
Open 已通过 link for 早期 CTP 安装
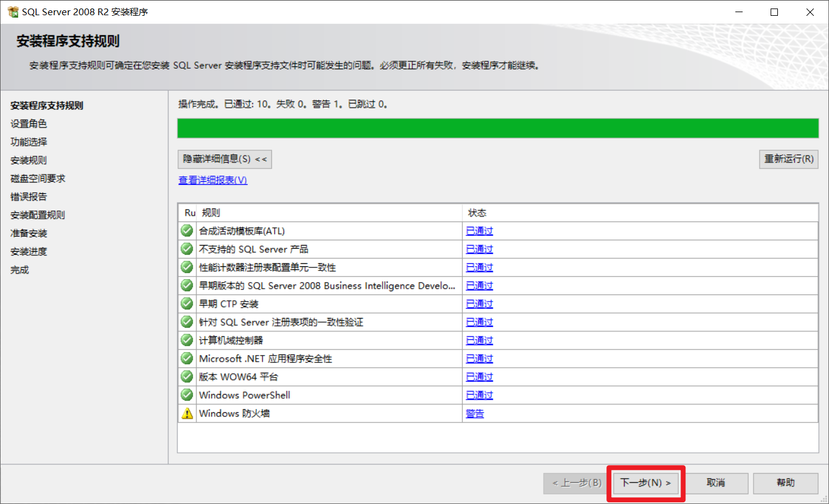[x=479, y=304]
